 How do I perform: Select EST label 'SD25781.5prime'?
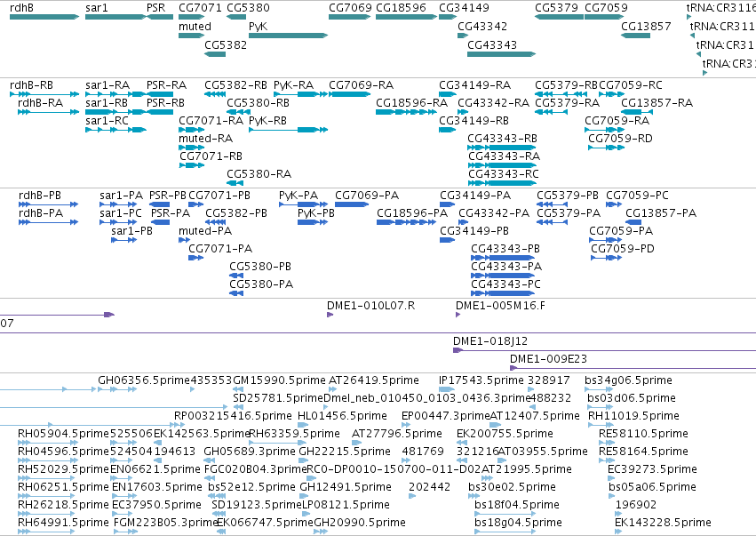pos(278,398)
